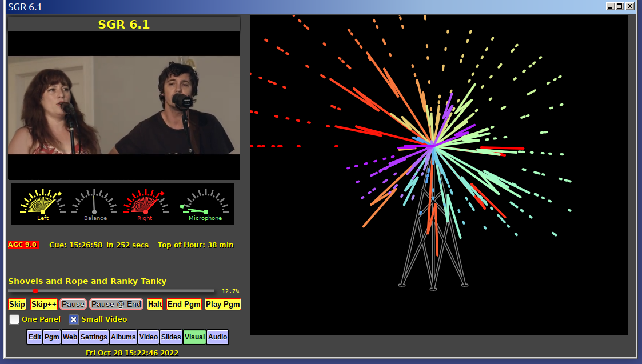The width and height of the screenshot is (642, 364).
Task: Maximize the SGR 6.1 window
Action: point(620,6)
